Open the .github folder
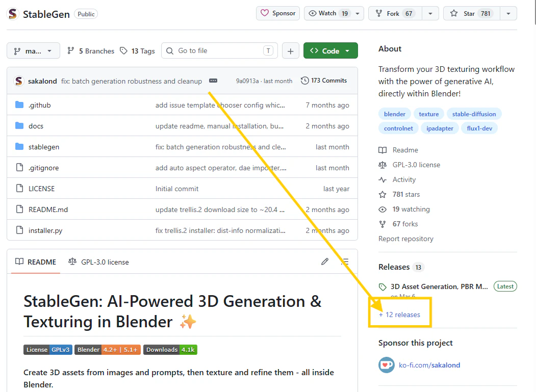 point(40,105)
